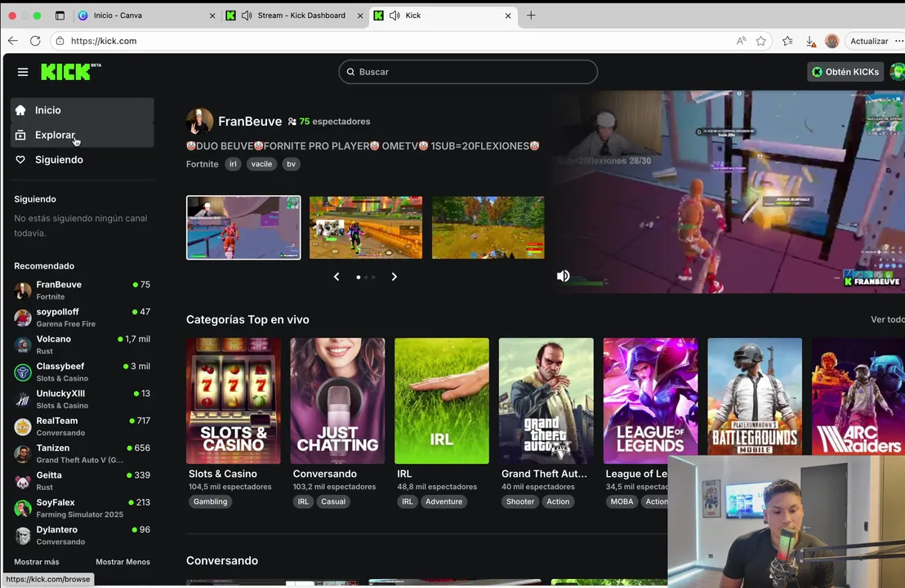Screen dimensions: 905x588
Task: Close the Inicio - Canva tab
Action: (212, 16)
